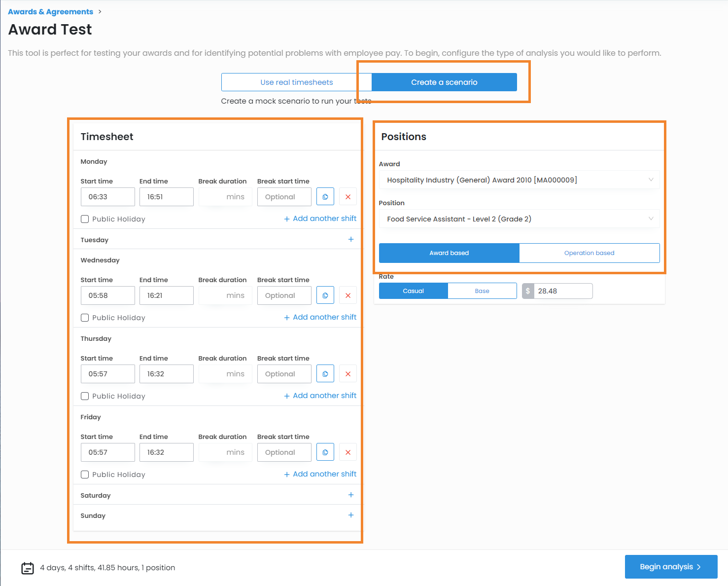Add a shift to Saturday with plus icon

click(351, 495)
